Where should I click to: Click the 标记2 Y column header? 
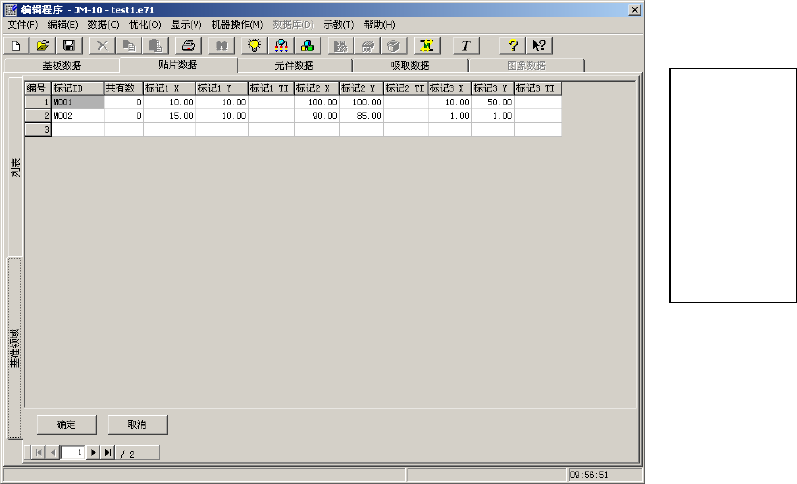(x=361, y=88)
